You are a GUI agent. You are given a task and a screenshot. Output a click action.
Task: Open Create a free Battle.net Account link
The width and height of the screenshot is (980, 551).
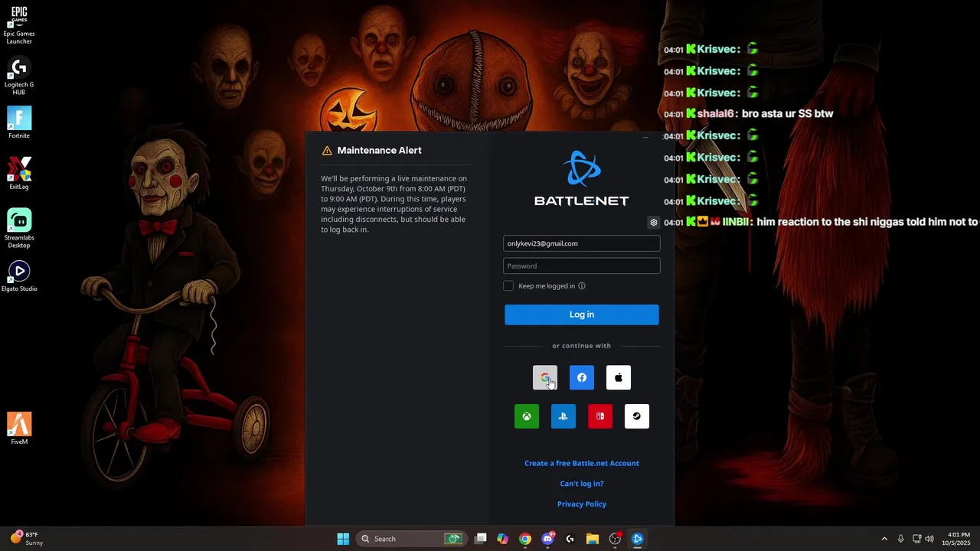[582, 463]
